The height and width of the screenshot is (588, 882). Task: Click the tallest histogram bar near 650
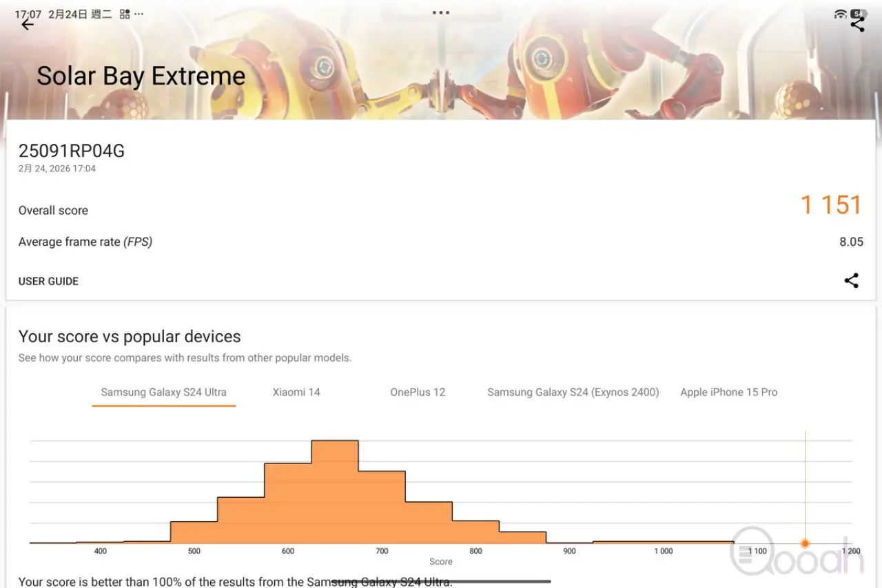pos(335,492)
